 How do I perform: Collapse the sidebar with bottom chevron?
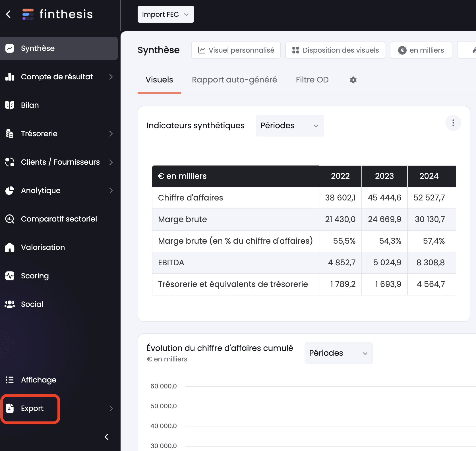[107, 437]
